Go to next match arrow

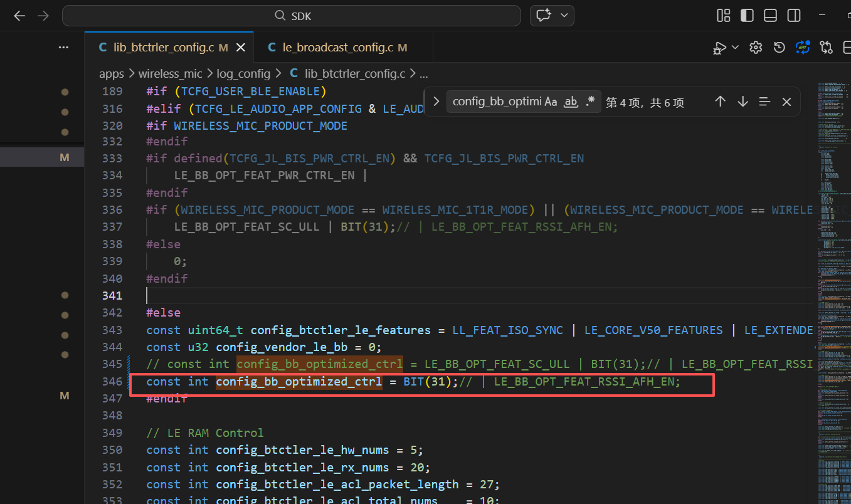point(743,102)
